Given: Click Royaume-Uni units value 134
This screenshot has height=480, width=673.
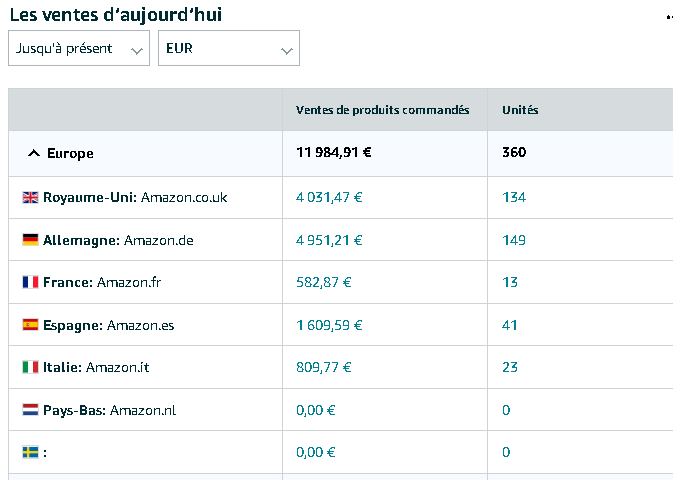Looking at the screenshot, I should [x=514, y=197].
